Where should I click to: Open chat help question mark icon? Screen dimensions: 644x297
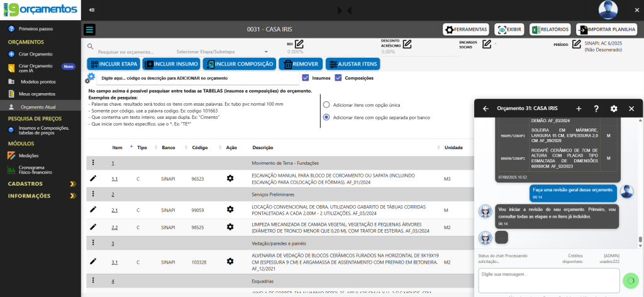596,108
